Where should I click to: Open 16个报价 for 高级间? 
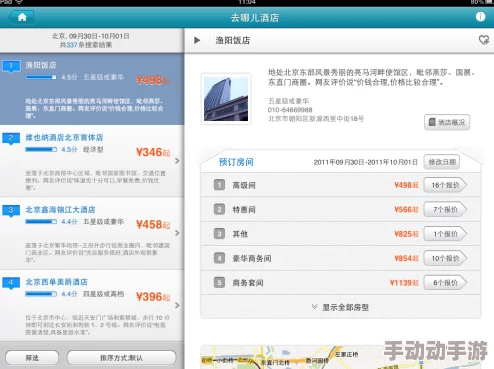point(445,185)
